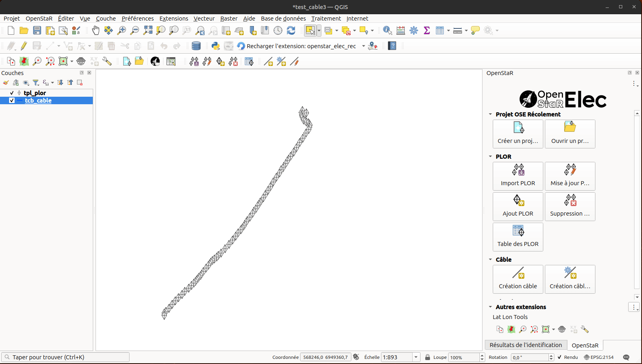The width and height of the screenshot is (642, 364).
Task: Click the Ouvrir un projet button
Action: 570,134
